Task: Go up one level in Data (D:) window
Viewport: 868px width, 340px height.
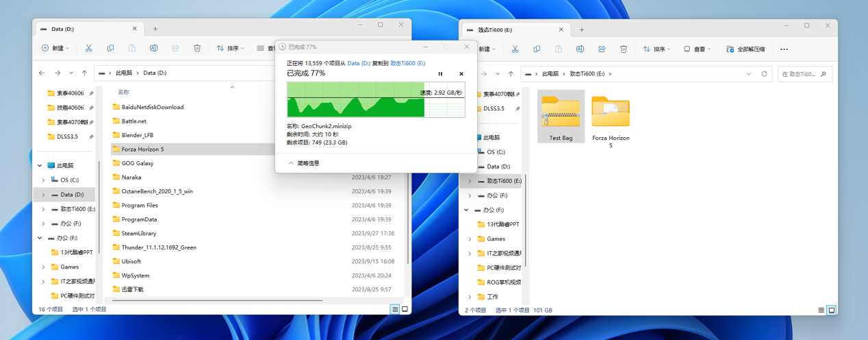Action: click(x=85, y=73)
